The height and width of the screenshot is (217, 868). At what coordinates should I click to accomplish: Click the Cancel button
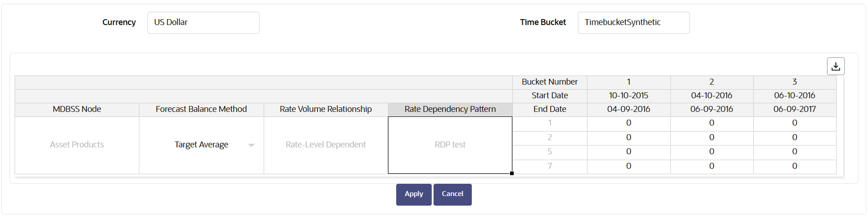(x=452, y=194)
